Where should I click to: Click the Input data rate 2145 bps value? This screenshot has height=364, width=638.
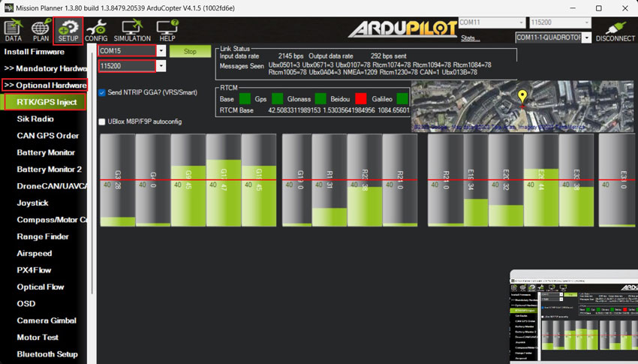[x=290, y=56]
